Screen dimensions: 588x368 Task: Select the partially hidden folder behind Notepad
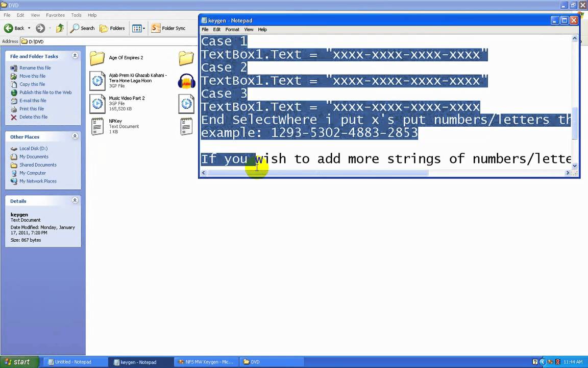point(186,58)
